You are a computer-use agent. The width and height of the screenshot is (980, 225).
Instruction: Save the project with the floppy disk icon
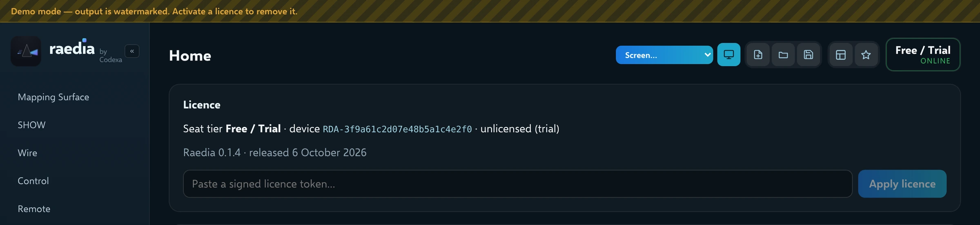[x=808, y=55]
